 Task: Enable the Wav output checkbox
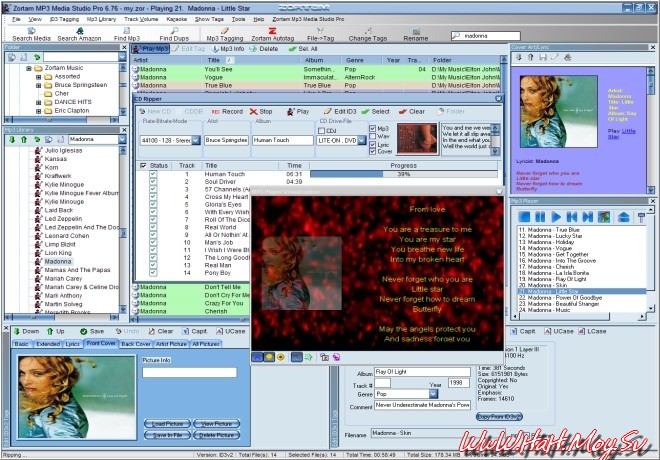click(372, 136)
